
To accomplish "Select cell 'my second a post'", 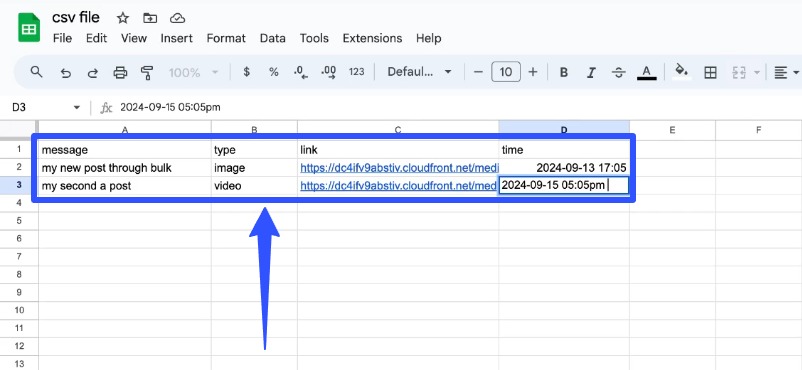I will pyautogui.click(x=125, y=186).
